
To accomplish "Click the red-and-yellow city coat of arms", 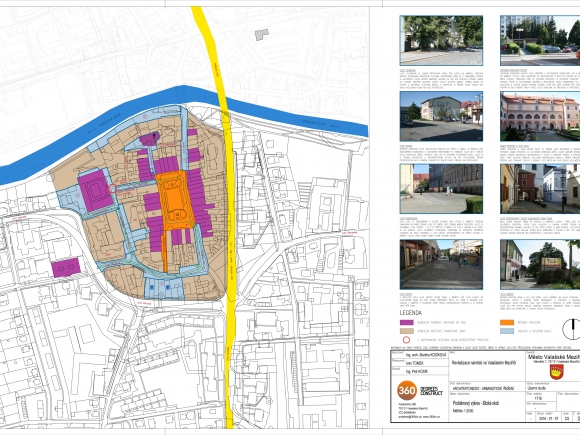I will (556, 372).
